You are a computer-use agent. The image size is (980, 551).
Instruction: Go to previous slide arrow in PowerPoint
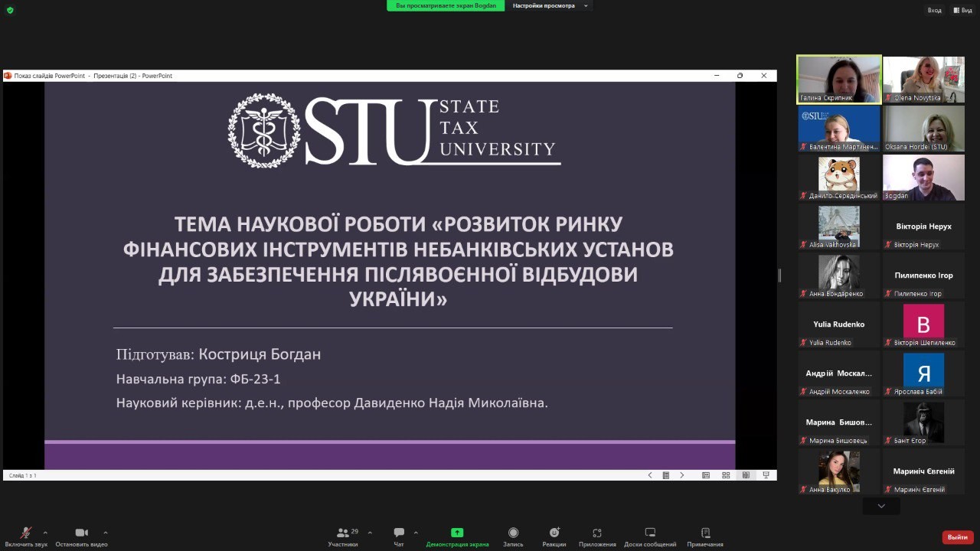(x=650, y=475)
